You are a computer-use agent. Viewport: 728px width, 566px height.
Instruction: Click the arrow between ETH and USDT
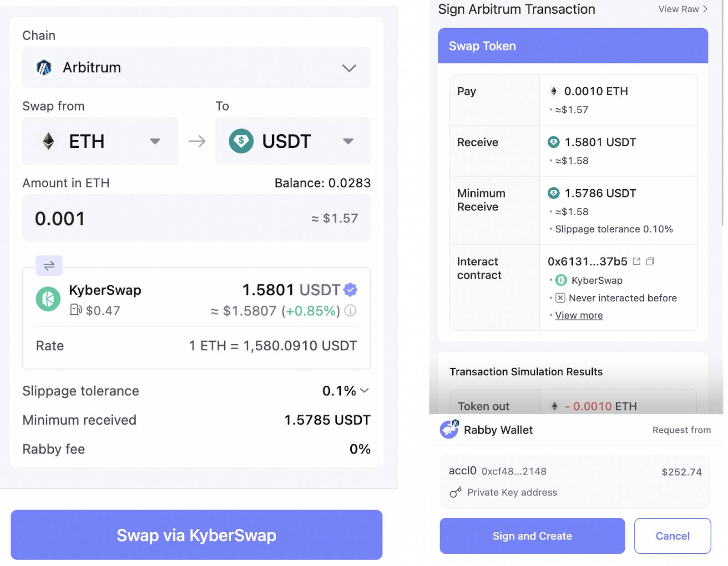(x=197, y=141)
